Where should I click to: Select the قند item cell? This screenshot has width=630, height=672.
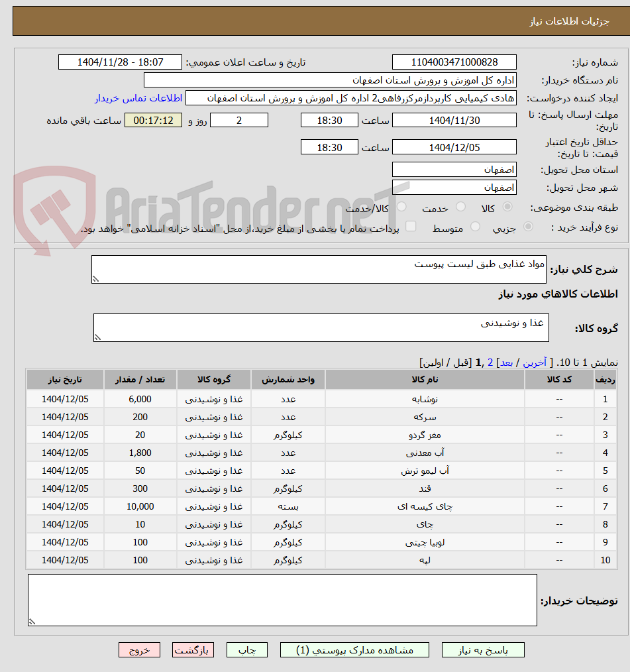click(425, 488)
